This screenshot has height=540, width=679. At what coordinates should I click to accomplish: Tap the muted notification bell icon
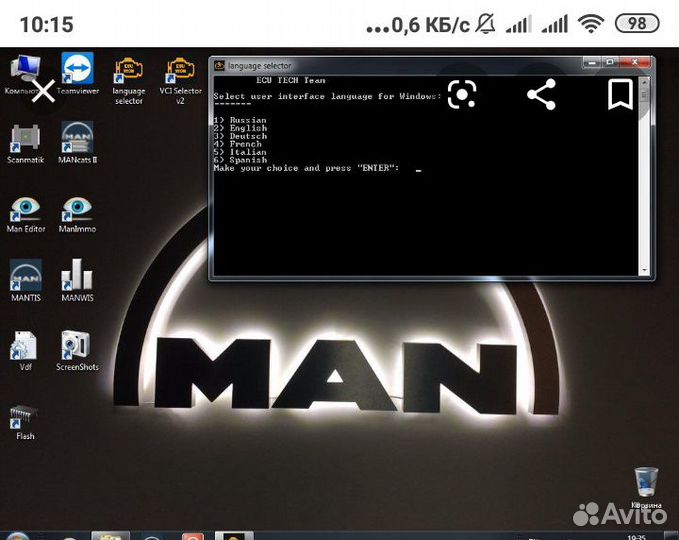tap(485, 23)
